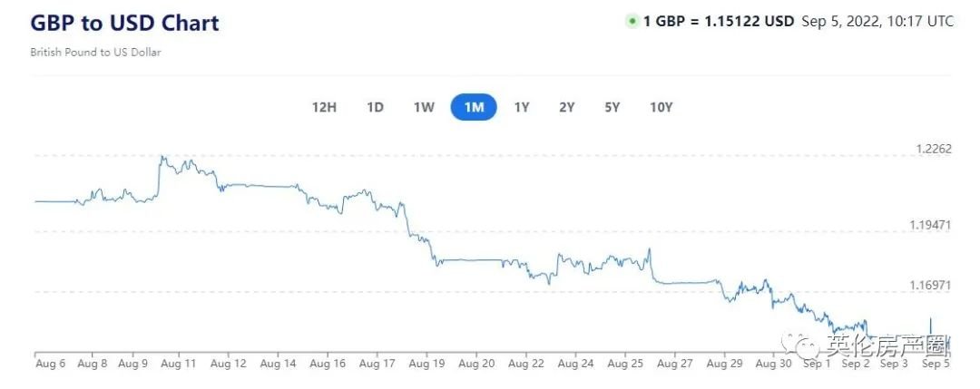
Task: Show the 1Y chart range
Action: tap(522, 107)
